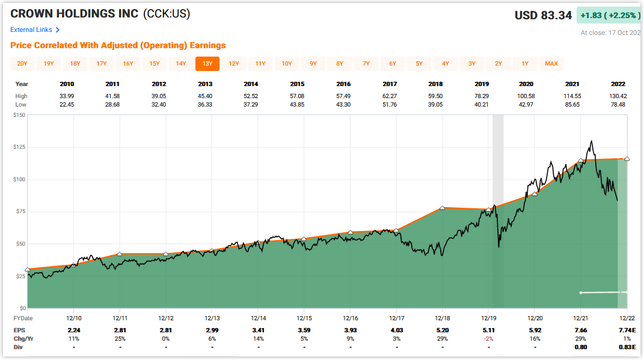Click the 2018 column header

pos(435,84)
